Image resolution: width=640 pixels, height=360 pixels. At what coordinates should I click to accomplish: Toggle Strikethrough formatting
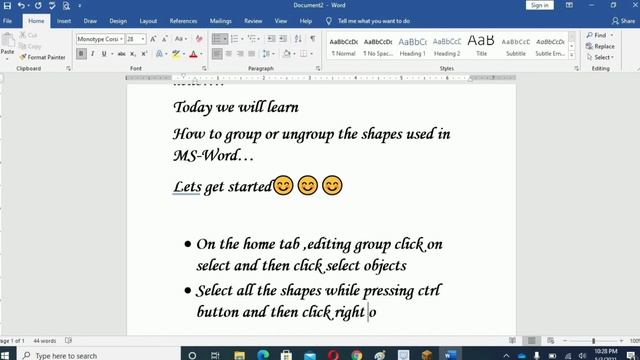(122, 54)
